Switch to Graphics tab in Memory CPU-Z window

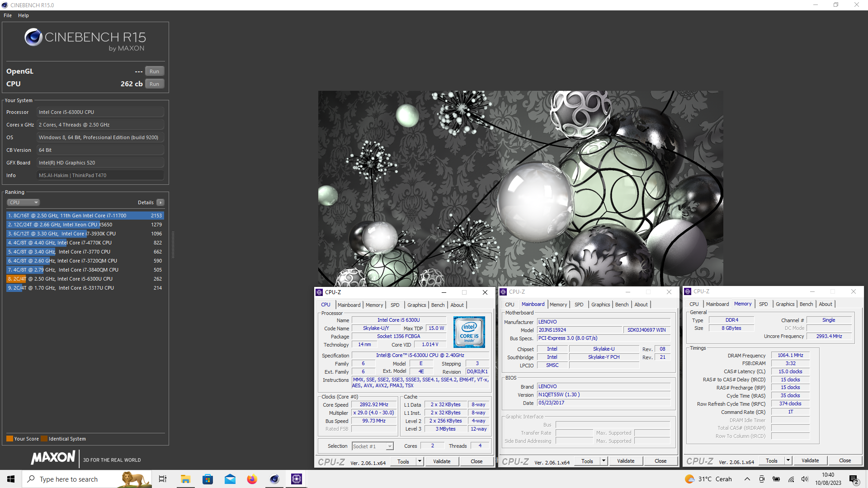pos(785,304)
